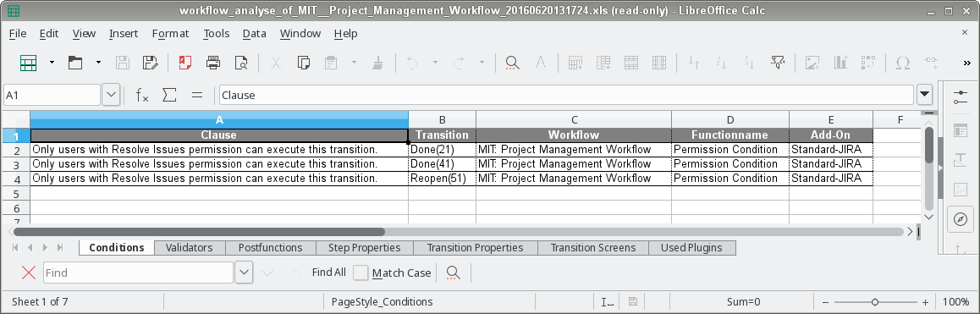Click the formula input line
Image resolution: width=980 pixels, height=314 pixels.
[566, 95]
